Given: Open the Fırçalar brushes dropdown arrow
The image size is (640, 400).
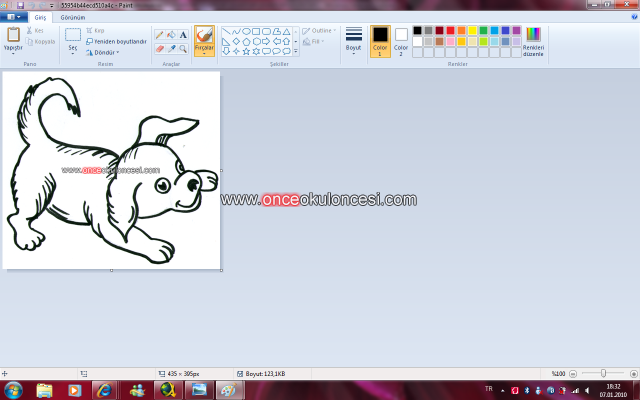Looking at the screenshot, I should click(204, 53).
